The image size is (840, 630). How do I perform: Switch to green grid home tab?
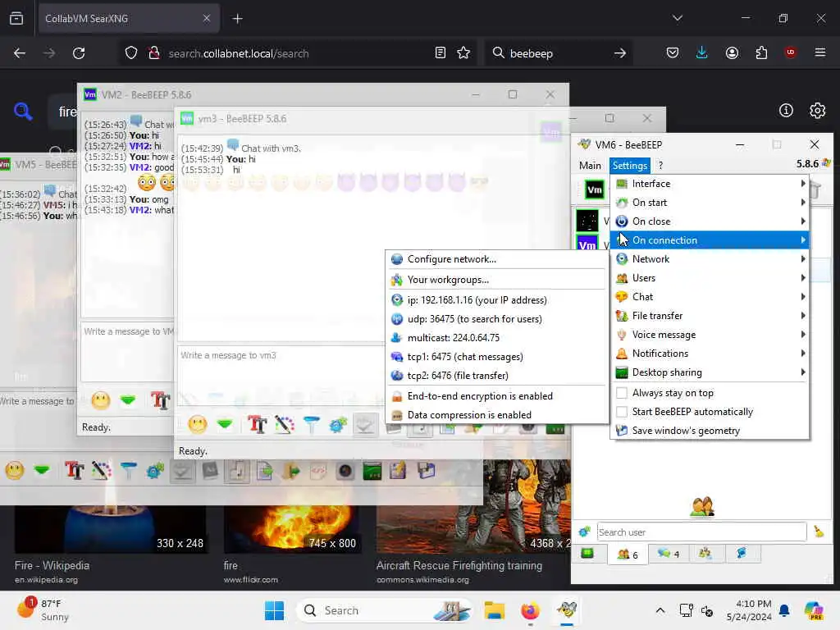pyautogui.click(x=587, y=554)
